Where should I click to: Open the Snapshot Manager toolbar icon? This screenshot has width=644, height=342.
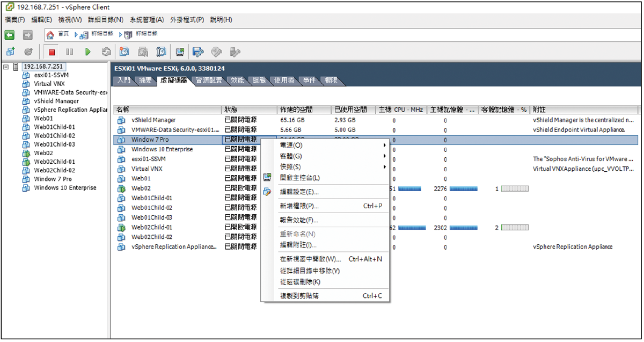tap(162, 52)
